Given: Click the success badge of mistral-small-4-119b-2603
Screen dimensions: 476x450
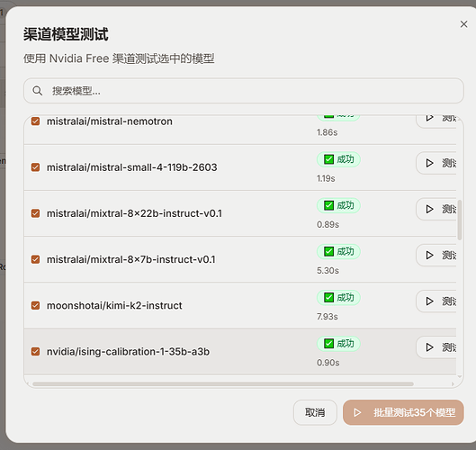Looking at the screenshot, I should 338,159.
